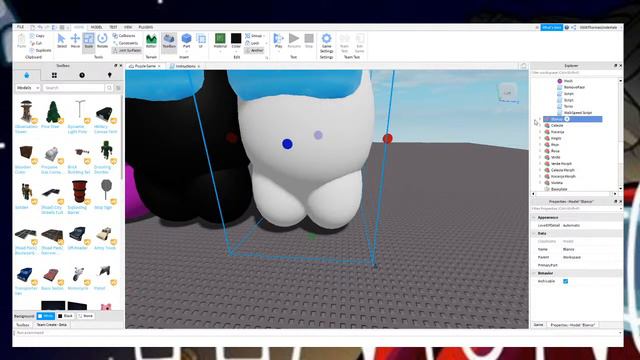640x360 pixels.
Task: Choose the None background option
Action: (x=86, y=316)
